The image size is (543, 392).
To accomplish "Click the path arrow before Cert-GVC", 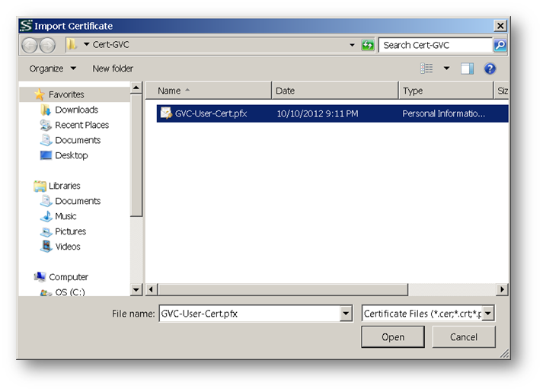I will [87, 44].
